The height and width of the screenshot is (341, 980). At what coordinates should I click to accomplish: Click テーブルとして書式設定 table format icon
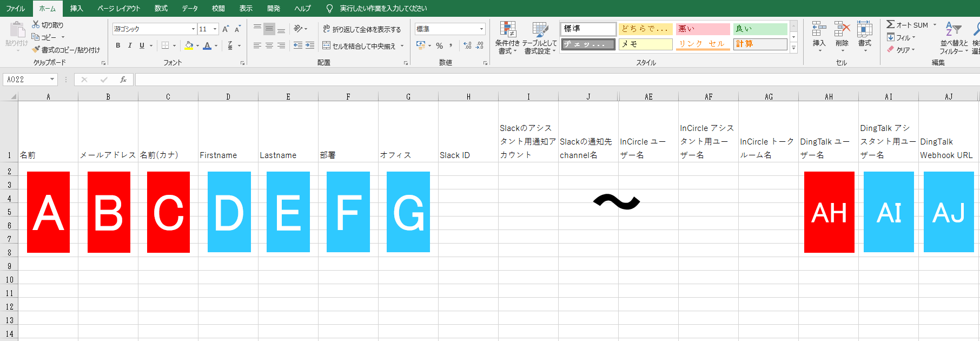(x=539, y=38)
